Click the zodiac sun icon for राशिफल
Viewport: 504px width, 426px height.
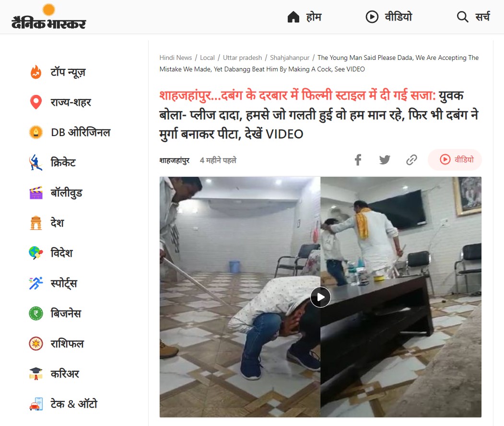36,344
